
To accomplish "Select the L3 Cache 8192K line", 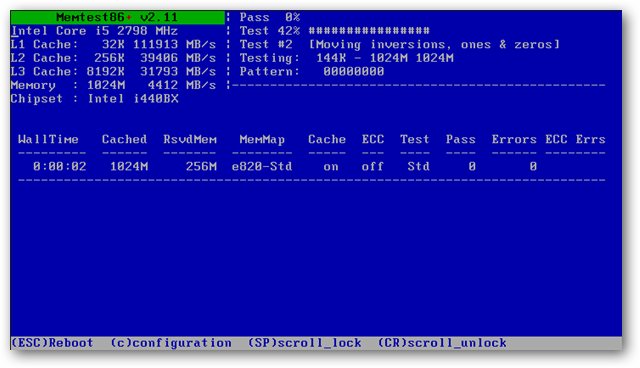I will pos(113,71).
